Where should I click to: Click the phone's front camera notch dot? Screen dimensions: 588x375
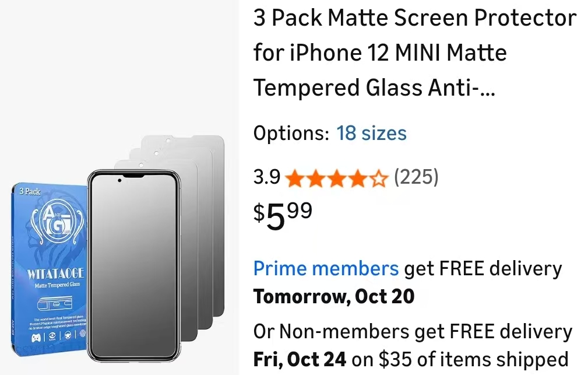coord(119,181)
